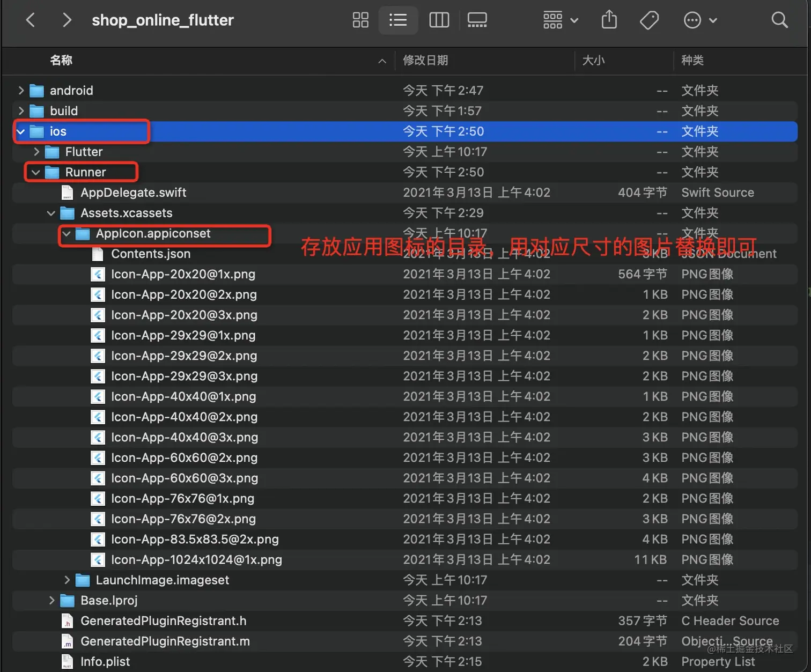Collapse the AppIcon.appiconset folder

(x=67, y=233)
